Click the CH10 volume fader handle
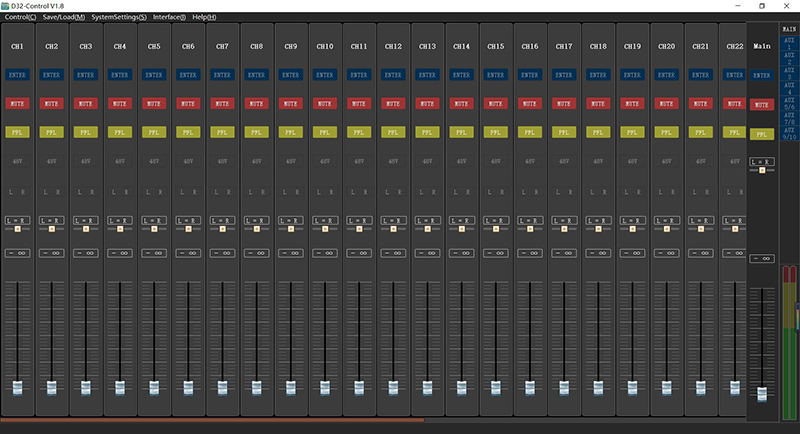 pos(324,387)
